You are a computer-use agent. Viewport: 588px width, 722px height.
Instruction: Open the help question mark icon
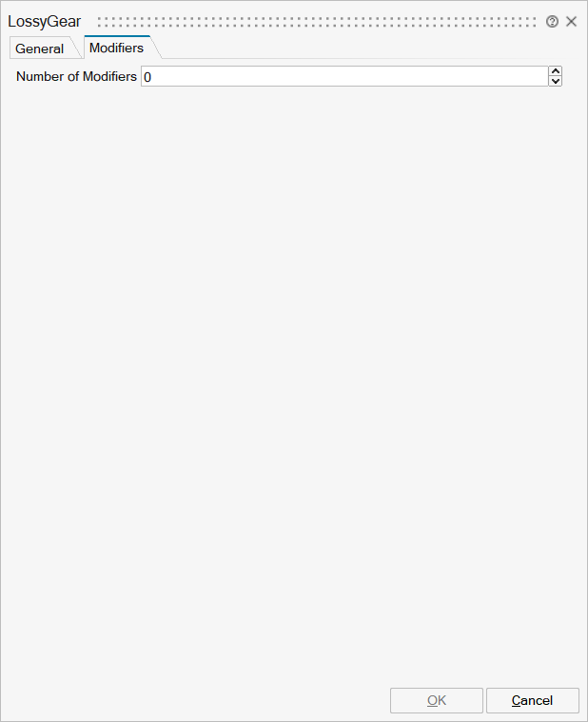click(x=552, y=21)
